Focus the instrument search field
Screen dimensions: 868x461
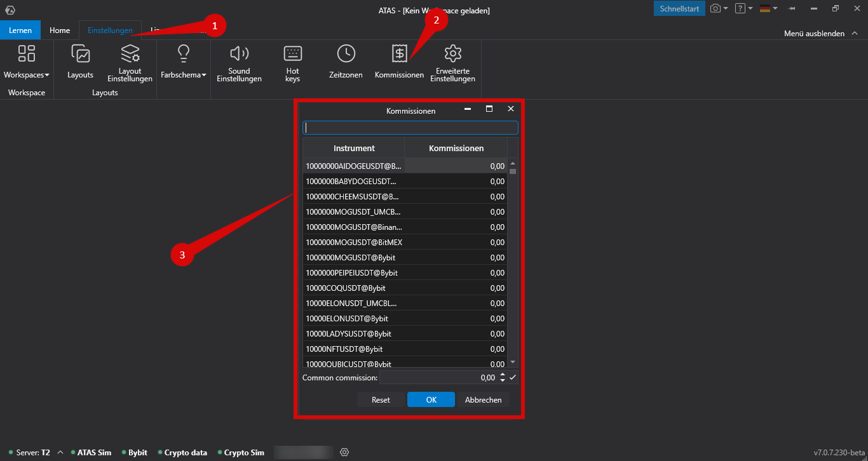click(x=410, y=128)
